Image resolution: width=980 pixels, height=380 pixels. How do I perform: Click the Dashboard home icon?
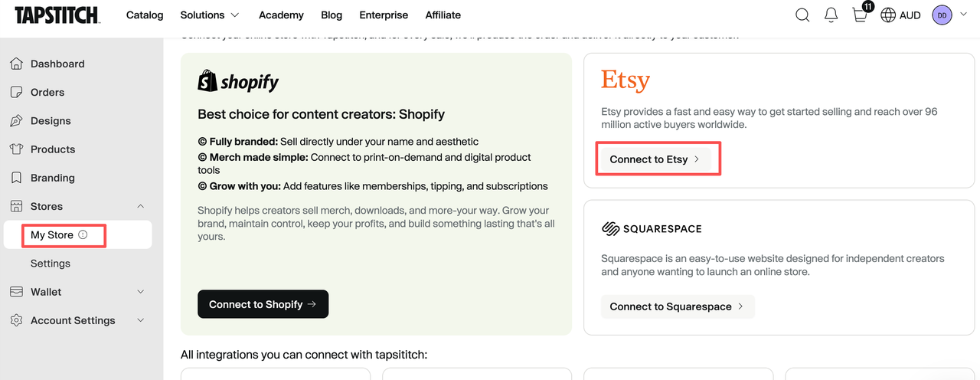point(16,64)
